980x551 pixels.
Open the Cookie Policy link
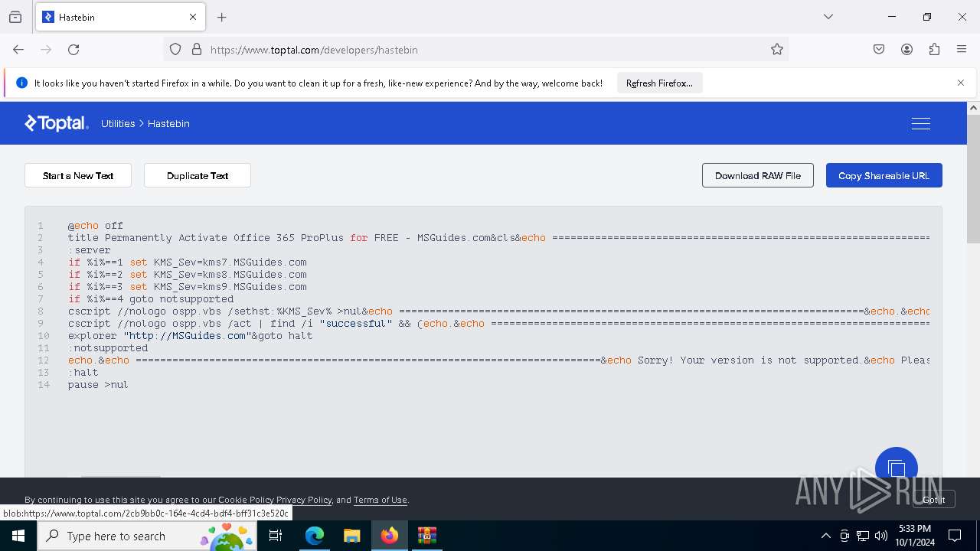coord(246,500)
